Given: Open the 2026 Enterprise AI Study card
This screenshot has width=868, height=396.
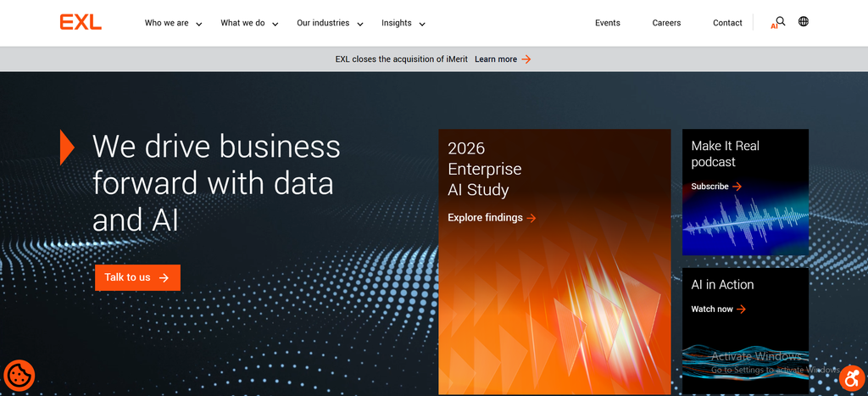Looking at the screenshot, I should [x=554, y=261].
